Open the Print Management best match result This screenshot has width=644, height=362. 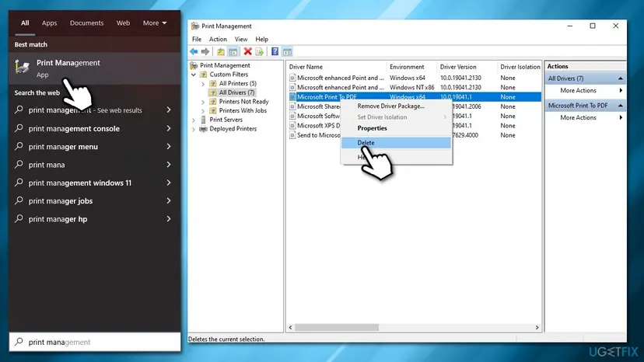pyautogui.click(x=95, y=68)
